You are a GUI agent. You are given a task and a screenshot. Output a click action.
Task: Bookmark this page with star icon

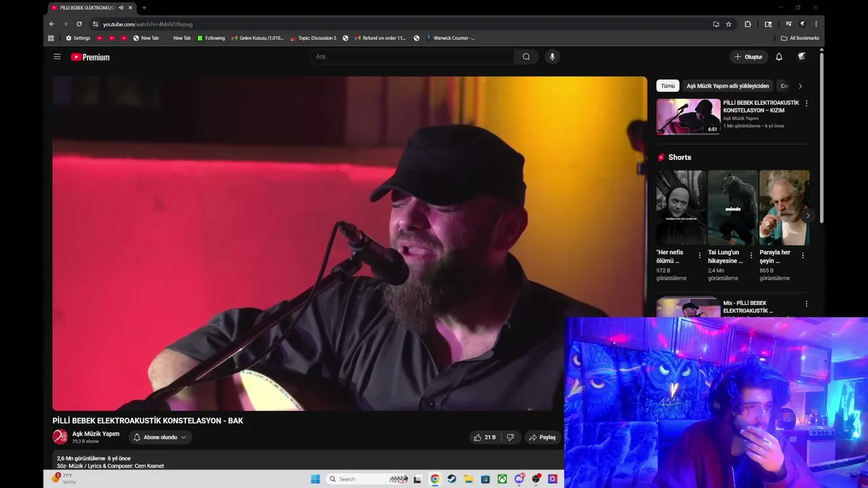(x=728, y=24)
